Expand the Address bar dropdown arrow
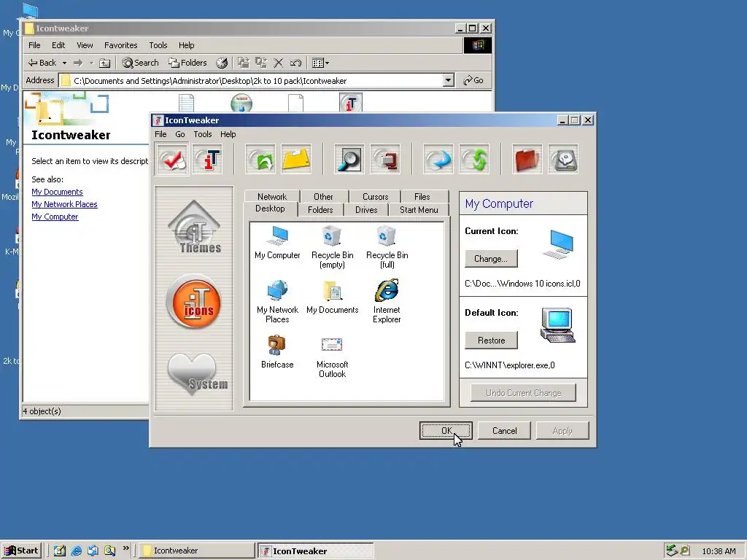This screenshot has width=747, height=560. [448, 80]
